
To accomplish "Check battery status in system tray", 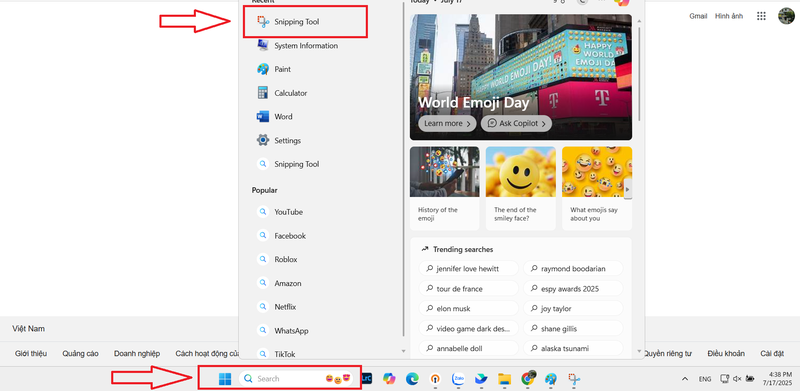I will pyautogui.click(x=750, y=379).
